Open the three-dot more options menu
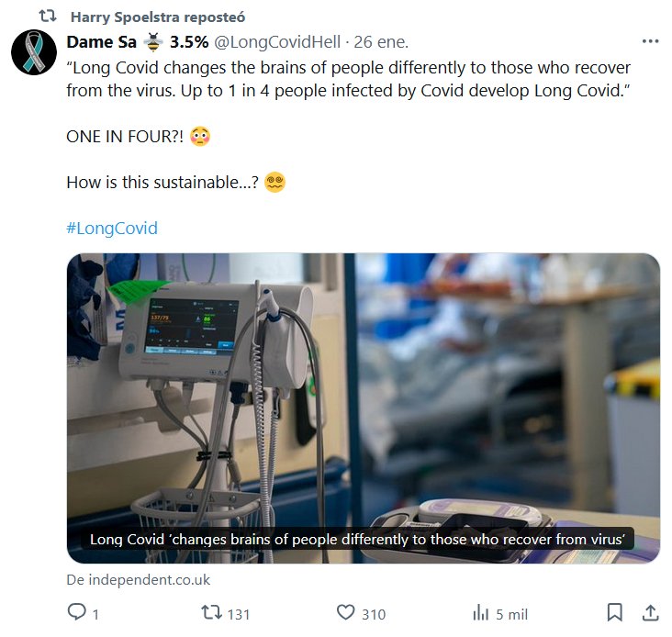 [x=650, y=41]
